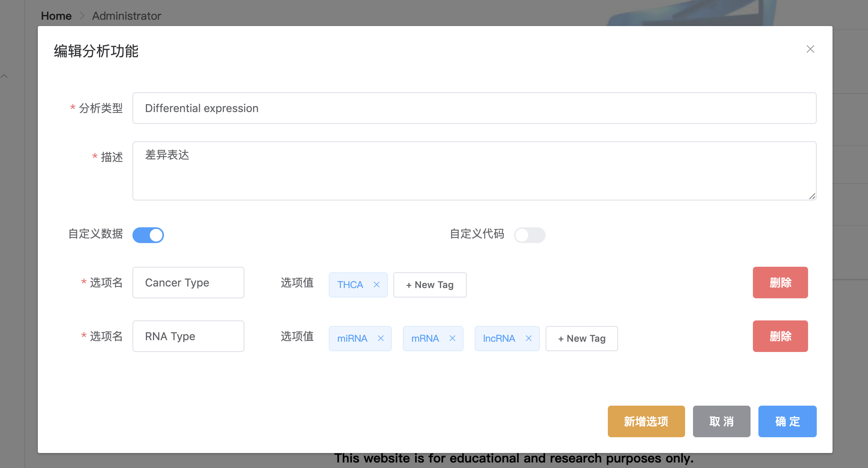
Task: Click 新增选项 to add option
Action: (x=646, y=421)
